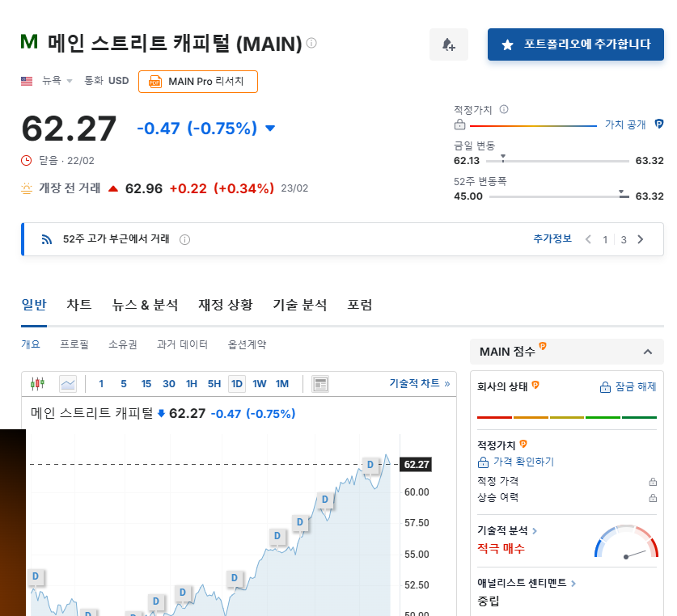Click the 추가정보 link
The height and width of the screenshot is (616, 677).
552,238
